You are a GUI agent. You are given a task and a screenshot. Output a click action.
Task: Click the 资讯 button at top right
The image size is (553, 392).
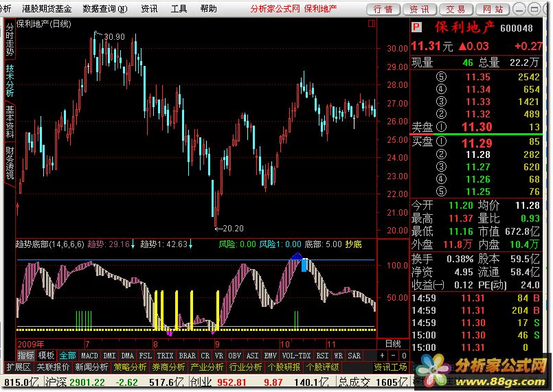pyautogui.click(x=420, y=10)
